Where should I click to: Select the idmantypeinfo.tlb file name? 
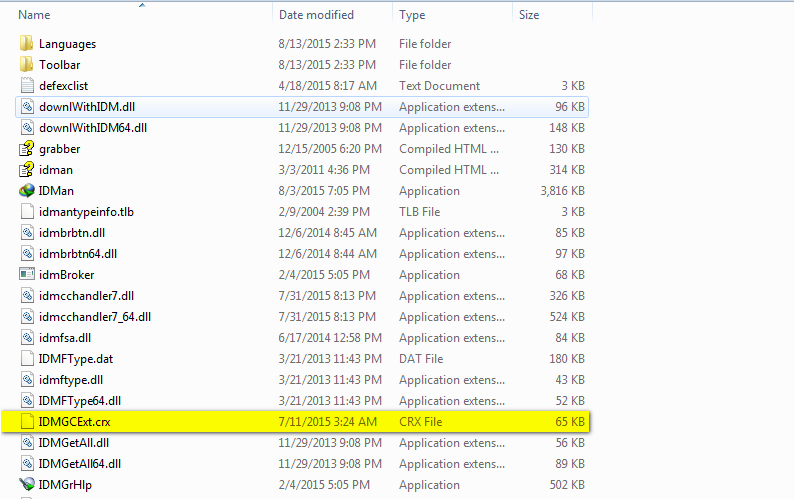(87, 212)
